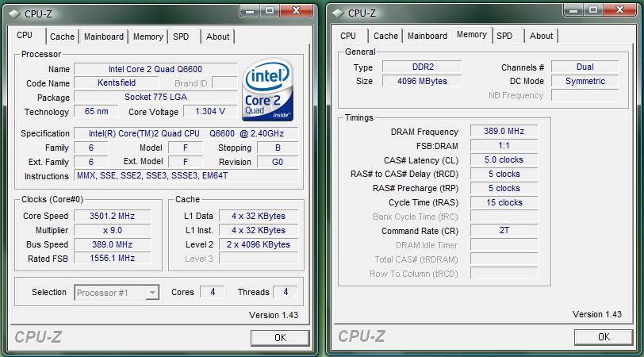
Task: Click the Cores count field
Action: (x=213, y=292)
